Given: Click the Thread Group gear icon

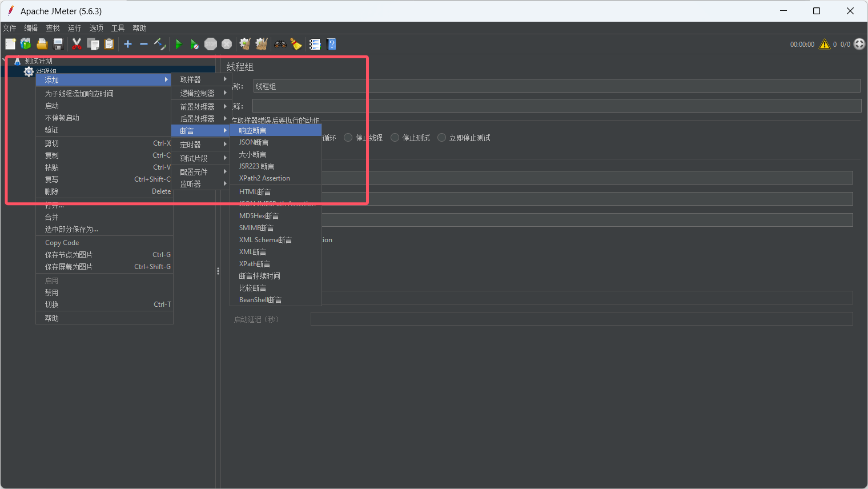Looking at the screenshot, I should (x=29, y=71).
